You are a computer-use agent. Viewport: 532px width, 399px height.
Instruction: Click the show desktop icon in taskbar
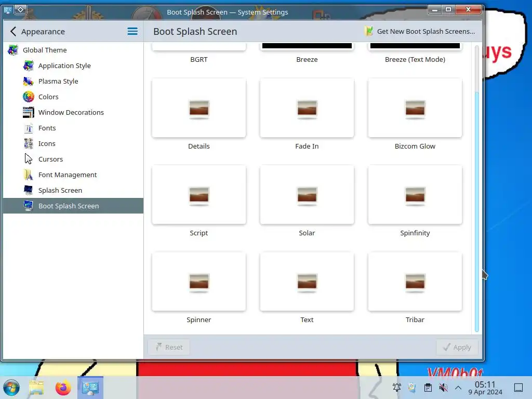coord(518,388)
